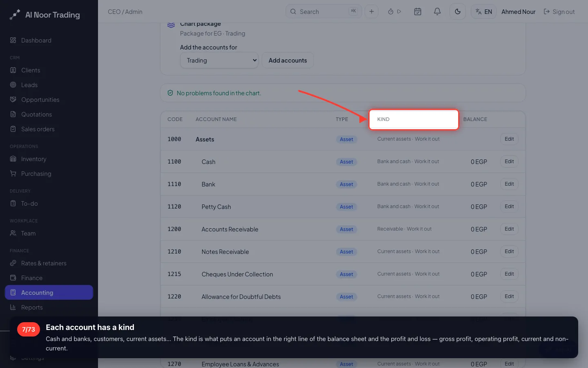Select the Accounts Receivable name cell
Image resolution: width=588 pixels, height=368 pixels.
(230, 229)
